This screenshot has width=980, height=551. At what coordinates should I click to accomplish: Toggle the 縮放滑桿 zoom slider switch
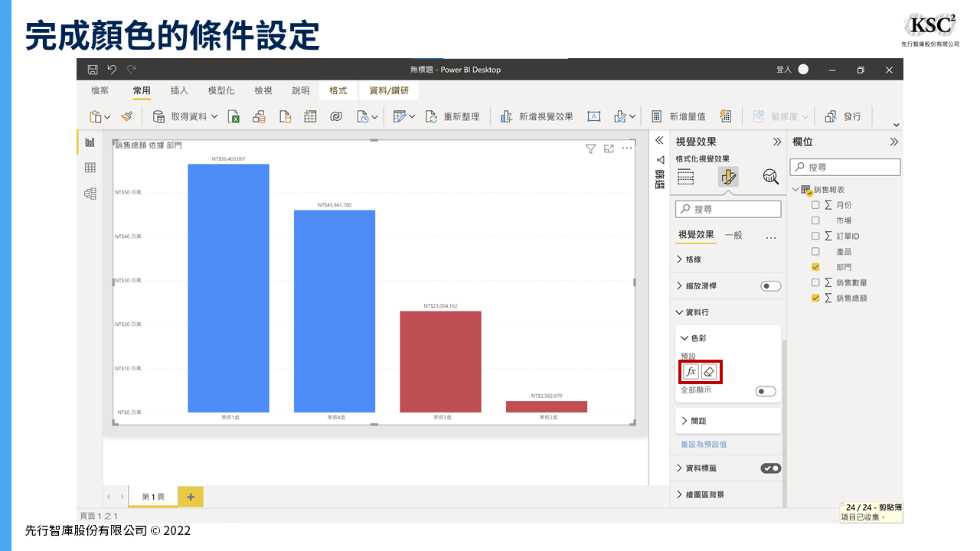coord(770,286)
